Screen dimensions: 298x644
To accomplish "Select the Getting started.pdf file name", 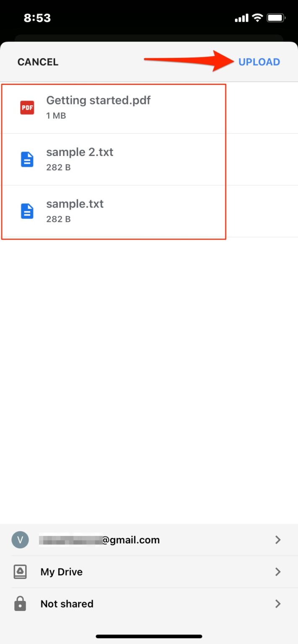I will [x=98, y=101].
